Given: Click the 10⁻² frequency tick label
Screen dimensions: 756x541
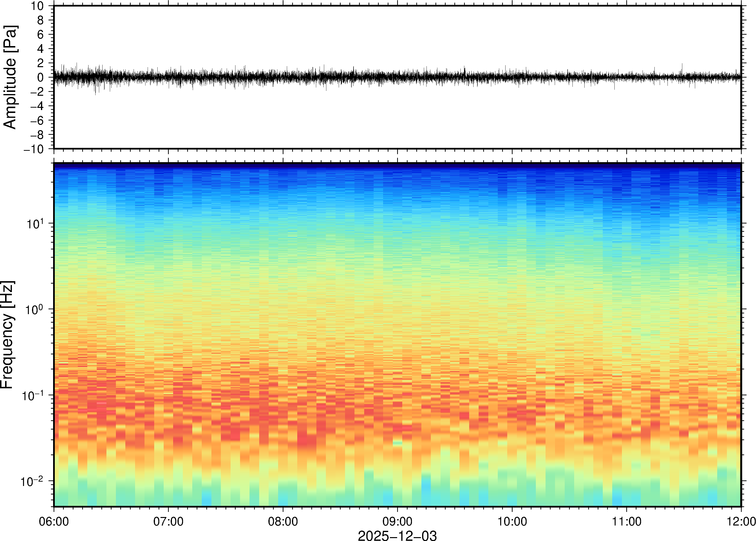Looking at the screenshot, I should (x=32, y=481).
